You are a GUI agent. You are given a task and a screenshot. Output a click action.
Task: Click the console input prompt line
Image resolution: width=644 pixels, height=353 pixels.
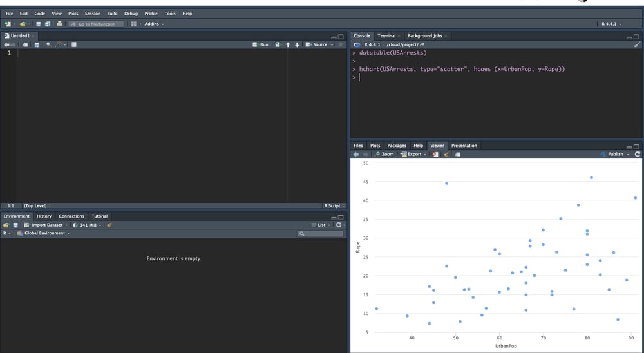tap(495, 77)
